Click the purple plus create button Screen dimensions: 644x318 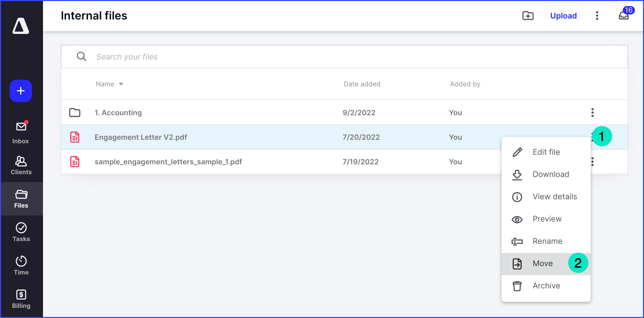point(20,91)
